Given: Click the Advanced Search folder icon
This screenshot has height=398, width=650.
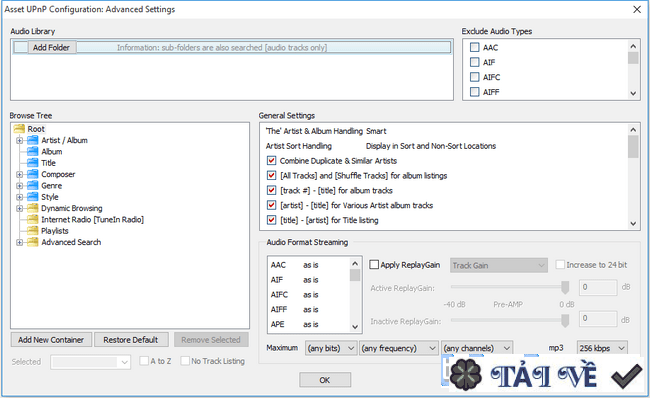Looking at the screenshot, I should click(x=33, y=242).
